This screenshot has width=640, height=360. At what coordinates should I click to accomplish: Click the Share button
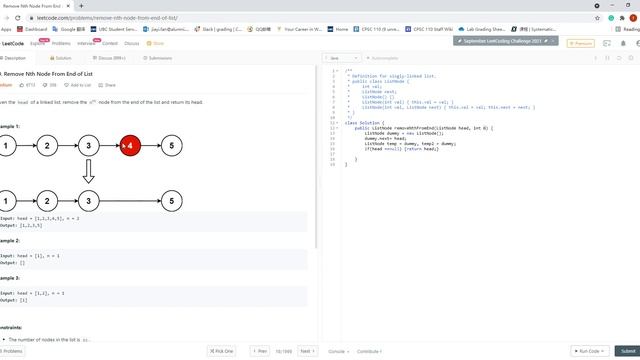click(x=107, y=85)
